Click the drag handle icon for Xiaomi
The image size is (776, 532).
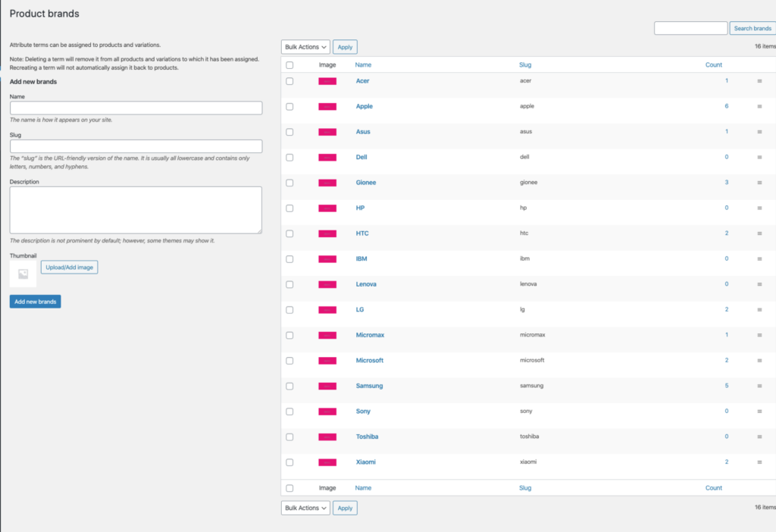pos(759,462)
